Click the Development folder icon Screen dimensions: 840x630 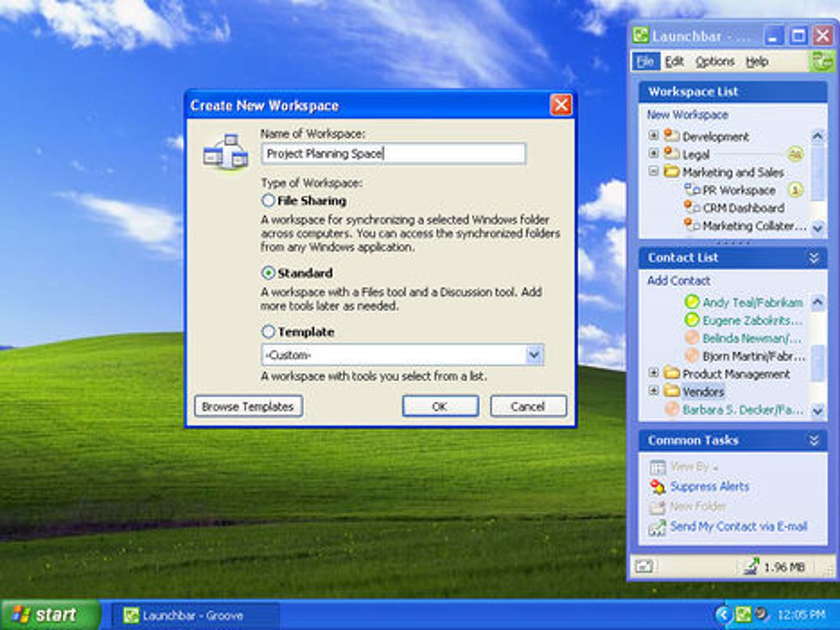click(x=671, y=135)
